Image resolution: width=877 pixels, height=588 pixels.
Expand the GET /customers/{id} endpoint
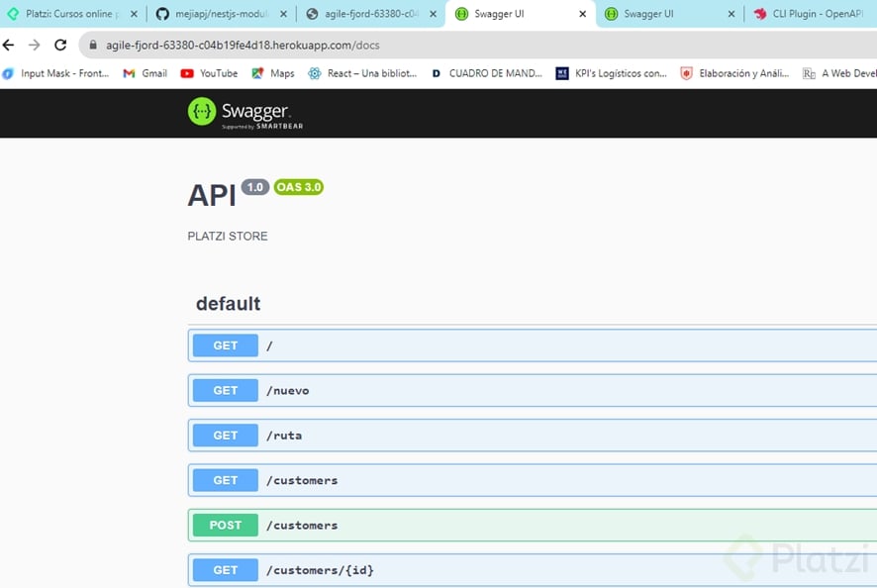point(532,570)
